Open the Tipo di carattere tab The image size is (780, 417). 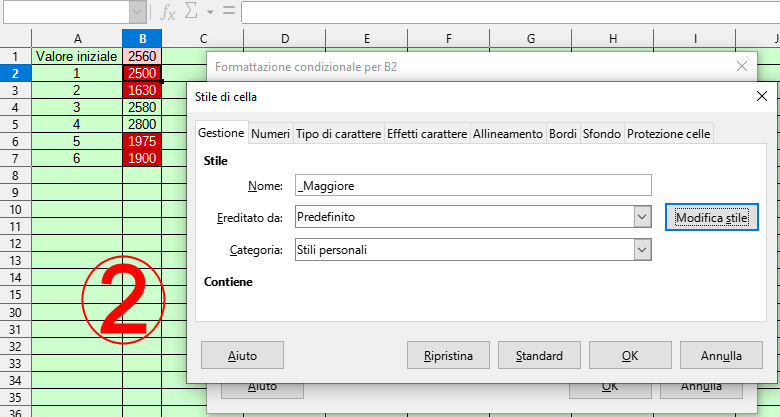pos(338,133)
